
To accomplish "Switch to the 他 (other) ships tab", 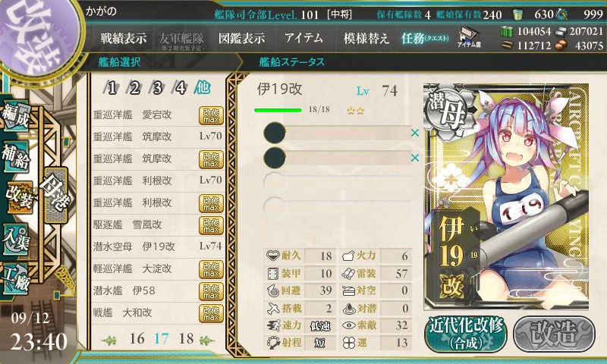I will tap(202, 88).
